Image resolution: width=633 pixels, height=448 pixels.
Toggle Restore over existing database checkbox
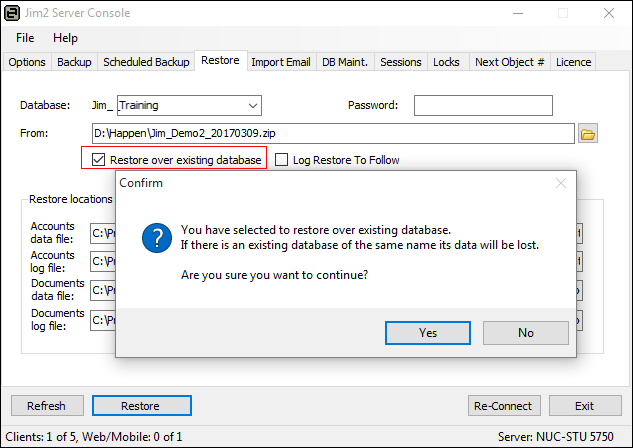[99, 159]
